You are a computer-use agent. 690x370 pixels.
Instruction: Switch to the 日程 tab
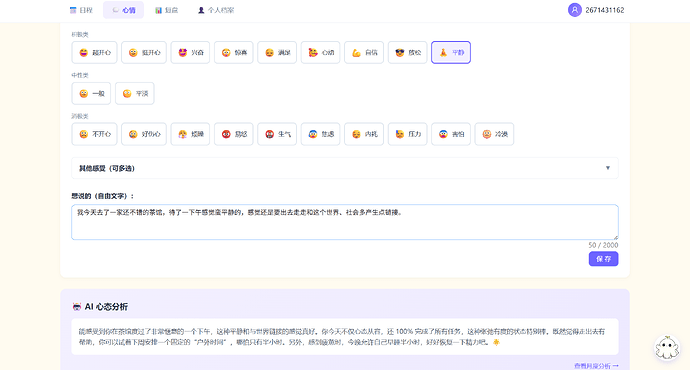[81, 10]
